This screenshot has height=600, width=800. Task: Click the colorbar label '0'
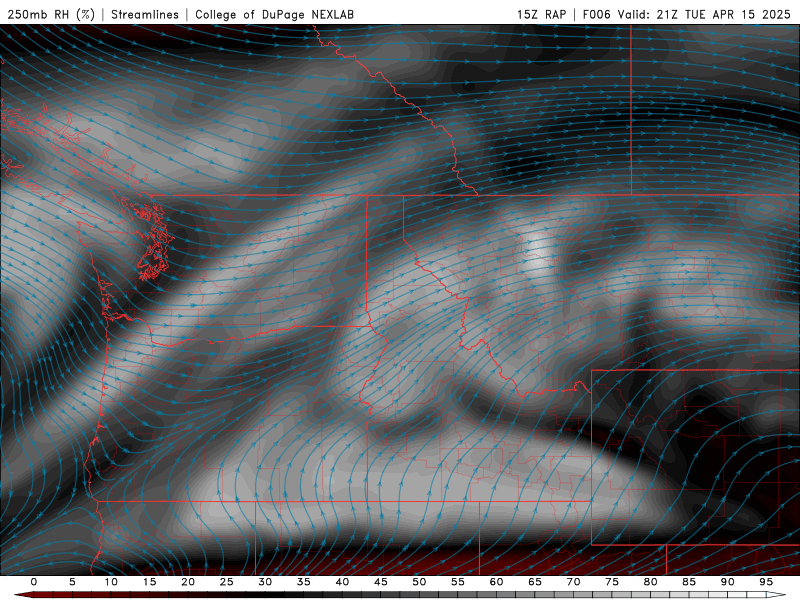tap(34, 582)
